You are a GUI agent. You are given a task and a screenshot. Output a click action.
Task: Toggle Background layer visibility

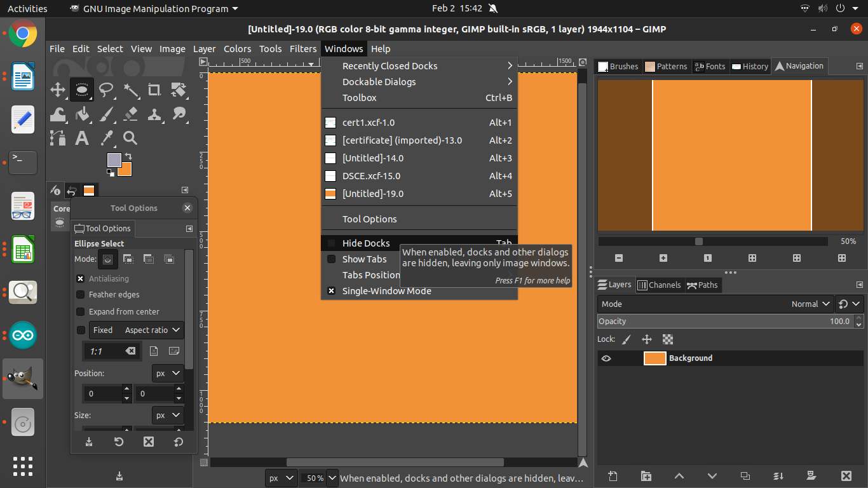[606, 358]
